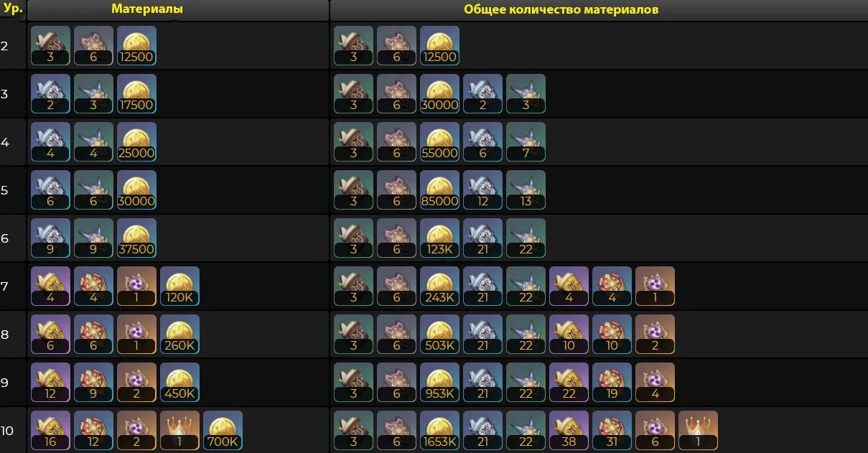Click the 30000 coin total in level 3 row
The image size is (868, 453).
[x=439, y=93]
